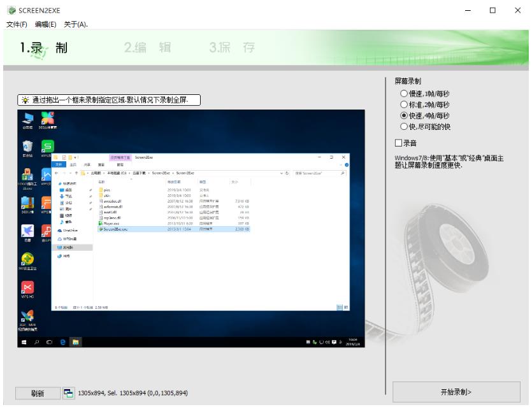Start recording with 开始录制> button
The image size is (532, 407).
pos(456,392)
